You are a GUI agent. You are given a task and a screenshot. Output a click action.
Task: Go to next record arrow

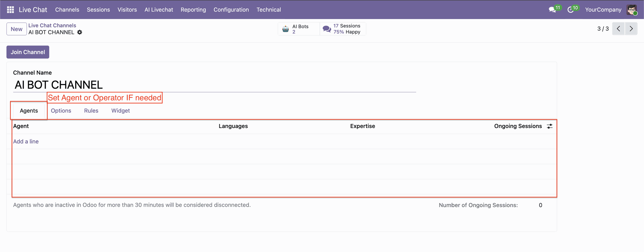(631, 29)
